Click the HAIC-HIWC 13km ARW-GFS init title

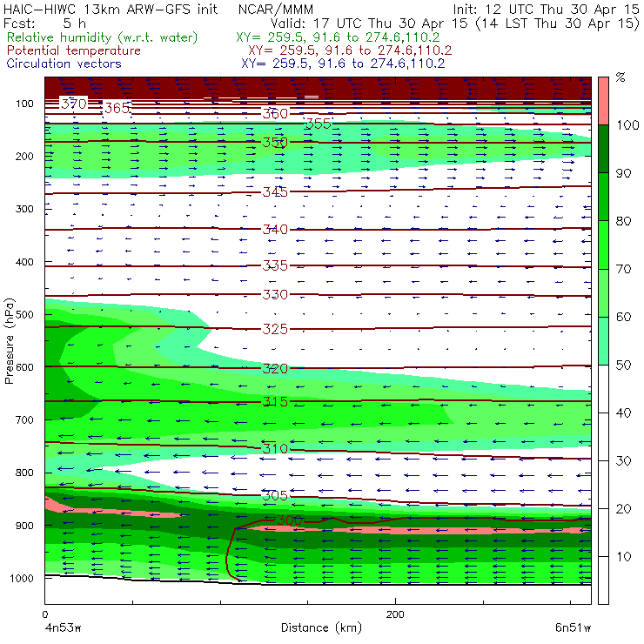point(111,10)
